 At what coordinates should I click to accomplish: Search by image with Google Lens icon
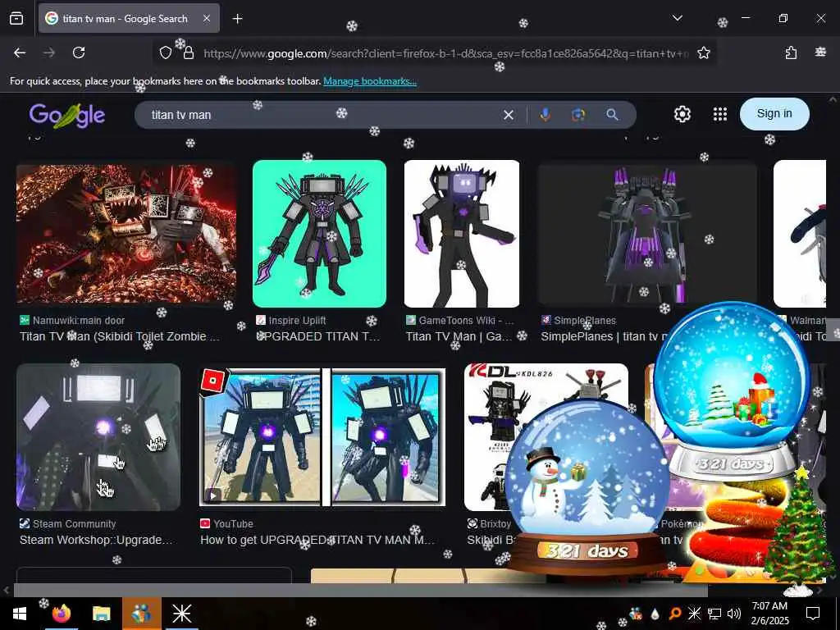(x=578, y=114)
